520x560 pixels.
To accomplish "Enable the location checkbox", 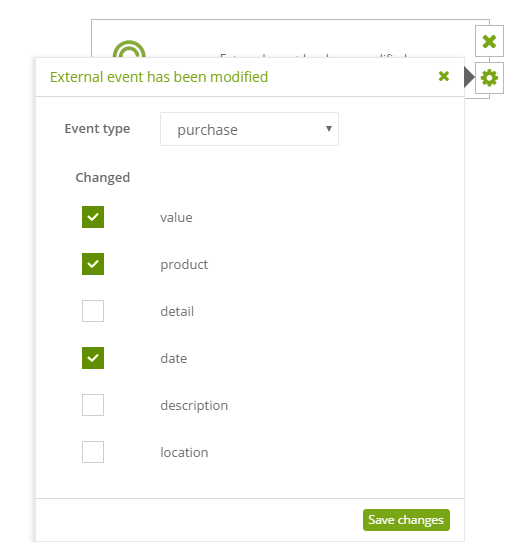I will pyautogui.click(x=93, y=452).
